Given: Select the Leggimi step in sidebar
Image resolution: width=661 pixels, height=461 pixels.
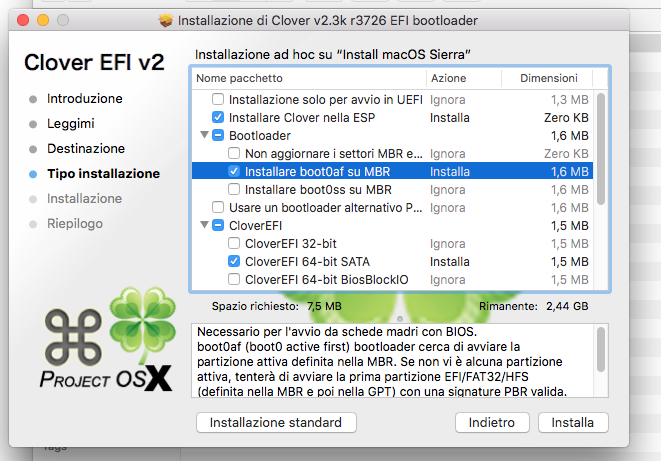Looking at the screenshot, I should pos(71,123).
